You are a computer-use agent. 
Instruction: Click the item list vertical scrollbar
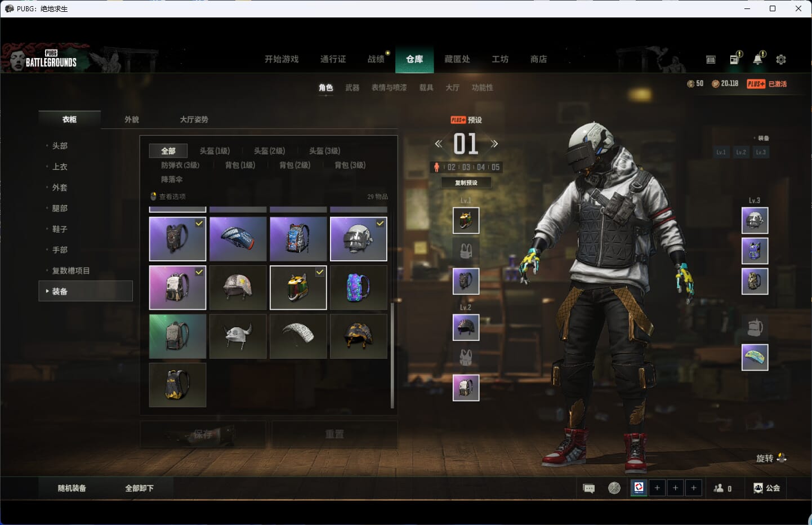[x=392, y=355]
